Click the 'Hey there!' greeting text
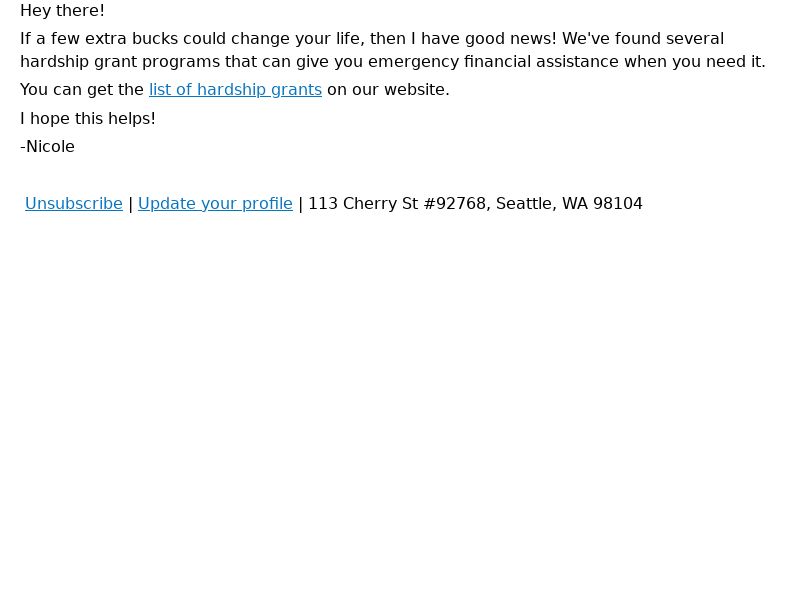The height and width of the screenshot is (600, 800). coord(62,11)
